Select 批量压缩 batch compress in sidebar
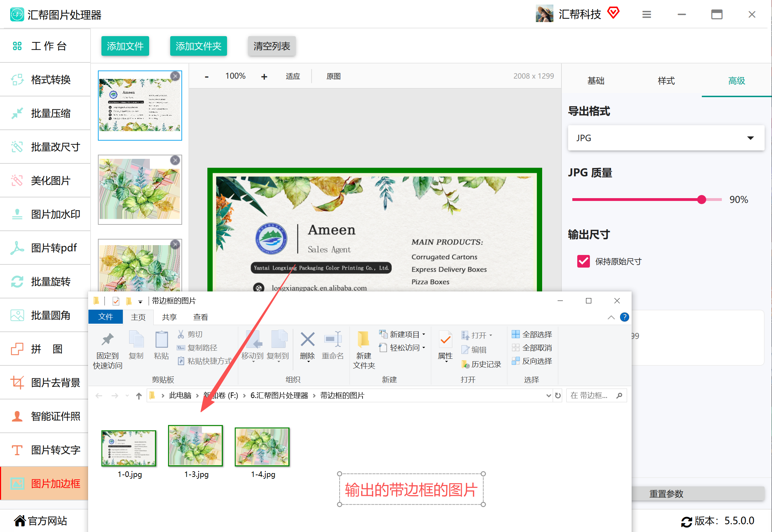Viewport: 772px width, 532px height. (x=45, y=113)
